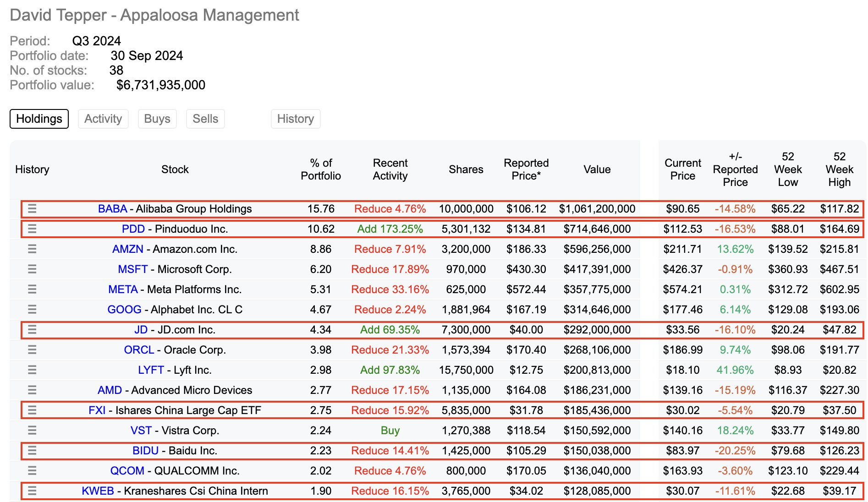Open the AMZN ticker link
The image size is (868, 502).
(x=128, y=249)
